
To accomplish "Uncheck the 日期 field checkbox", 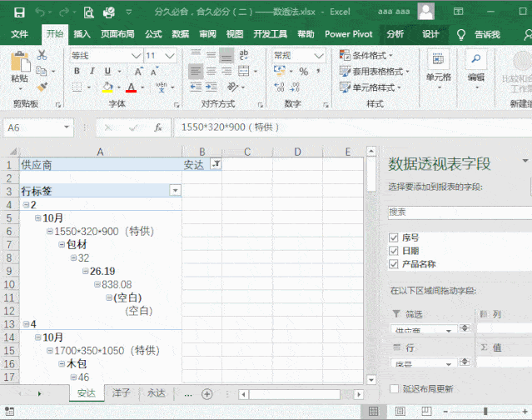I will (393, 251).
